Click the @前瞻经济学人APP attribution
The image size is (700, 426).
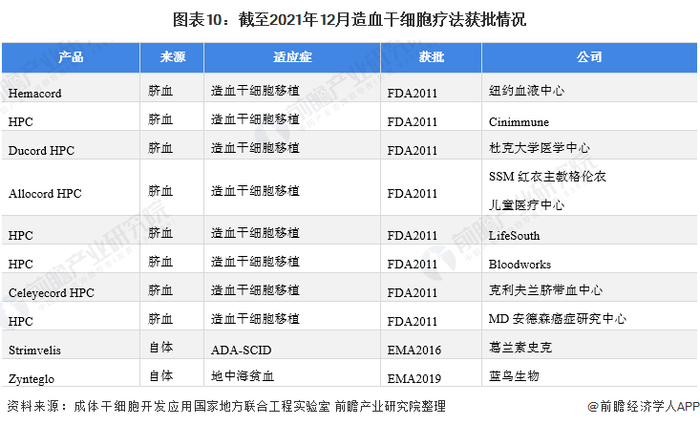[643, 406]
